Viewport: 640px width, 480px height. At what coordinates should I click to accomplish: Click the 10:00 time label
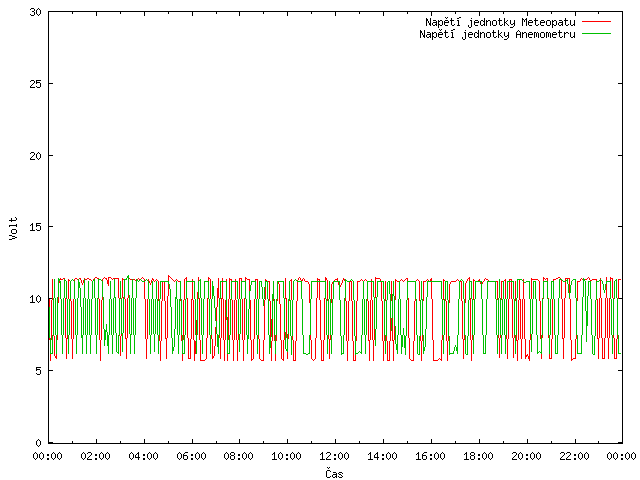(287, 456)
